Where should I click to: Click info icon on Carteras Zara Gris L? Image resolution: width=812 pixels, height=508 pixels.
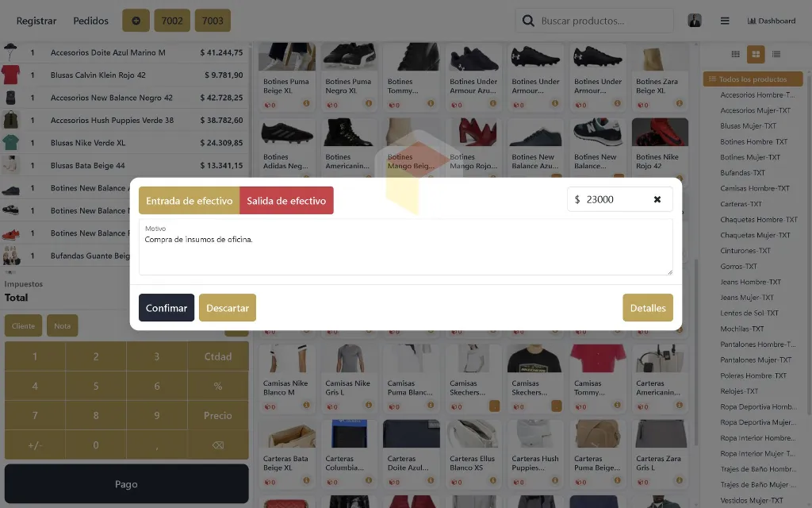coord(680,480)
